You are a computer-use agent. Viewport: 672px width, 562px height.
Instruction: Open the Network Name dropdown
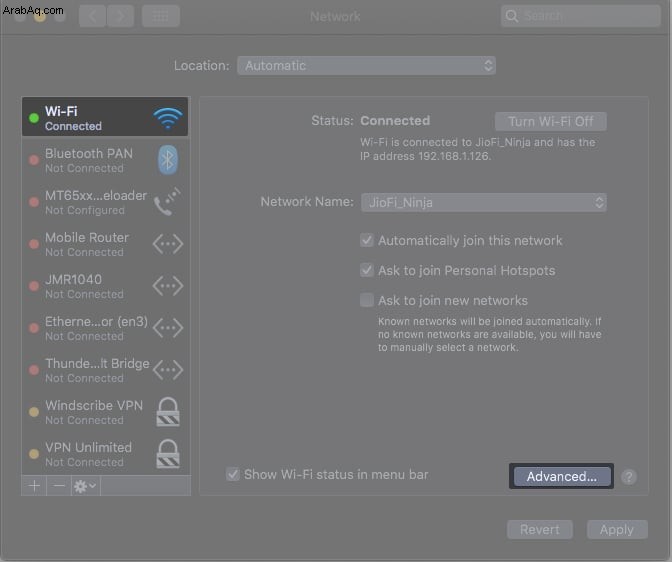[484, 202]
